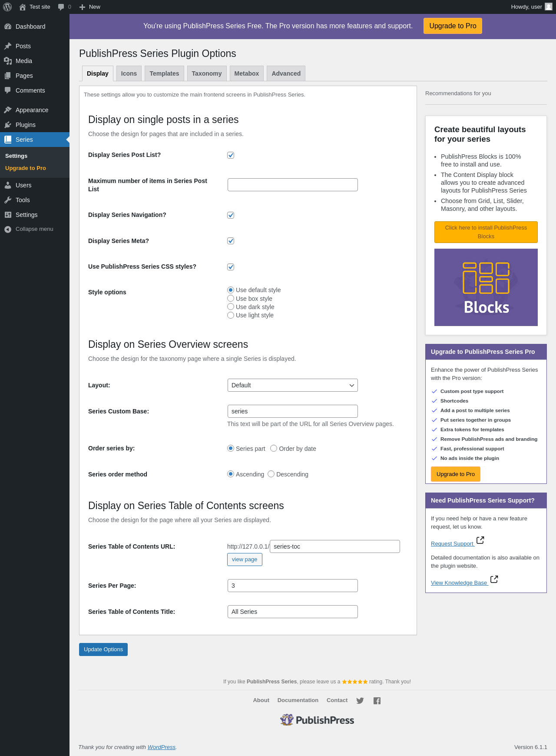Switch to the Display tab
556x756 pixels.
point(98,73)
